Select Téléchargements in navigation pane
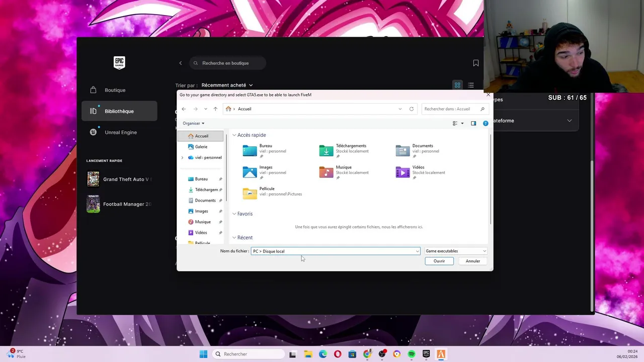This screenshot has height=362, width=644. 200,190
